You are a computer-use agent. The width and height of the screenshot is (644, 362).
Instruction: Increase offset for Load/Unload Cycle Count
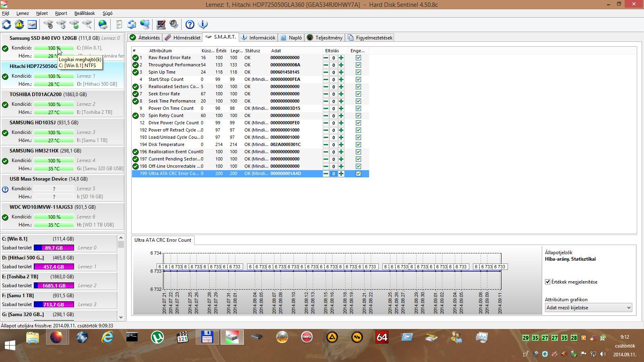341,138
